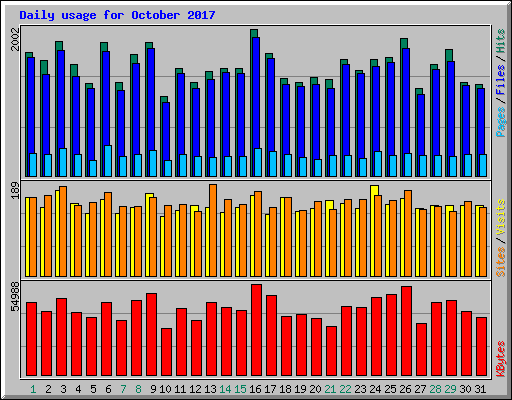Image resolution: width=512 pixels, height=400 pixels.
Task: Click day 3 on the axis
Action: pyautogui.click(x=63, y=389)
